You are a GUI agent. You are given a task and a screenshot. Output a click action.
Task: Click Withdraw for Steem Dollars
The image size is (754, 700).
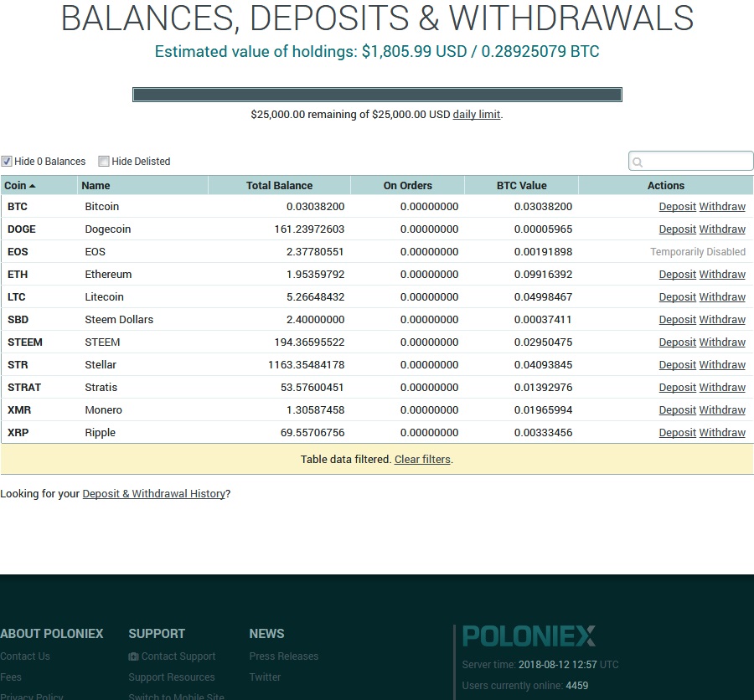click(x=722, y=320)
